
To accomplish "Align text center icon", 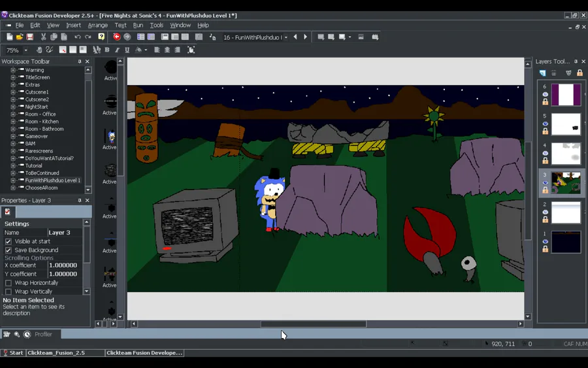I will [x=167, y=50].
